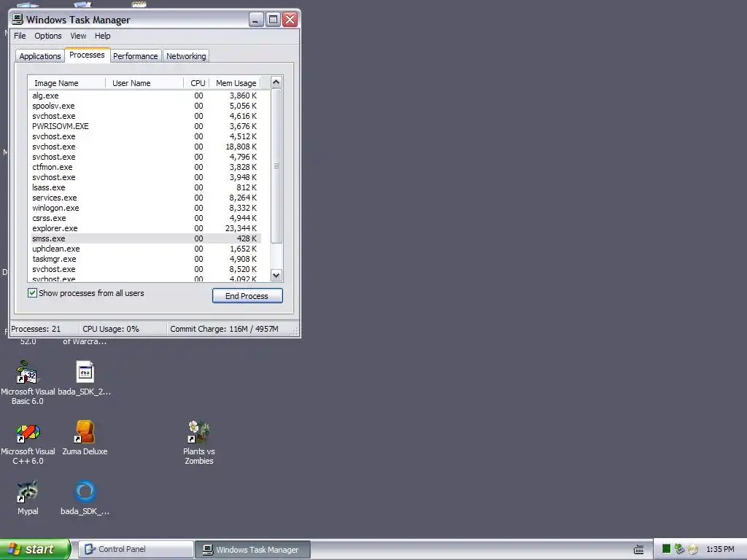747x560 pixels.
Task: Switch to the Performance tab
Action: [135, 56]
